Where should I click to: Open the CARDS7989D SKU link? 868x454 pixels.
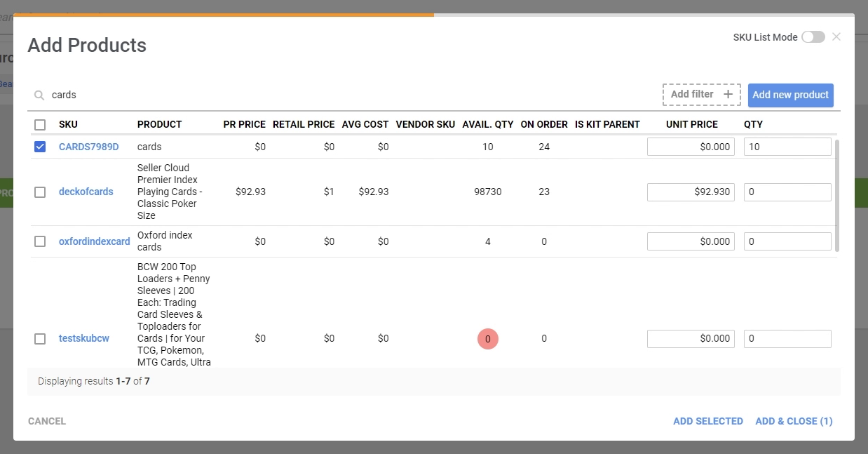coord(88,147)
